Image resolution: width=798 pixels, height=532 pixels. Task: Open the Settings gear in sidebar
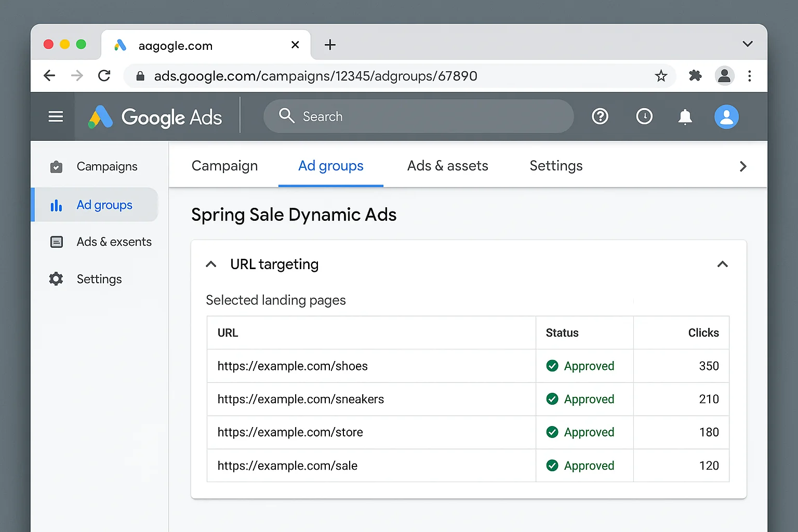pos(56,279)
